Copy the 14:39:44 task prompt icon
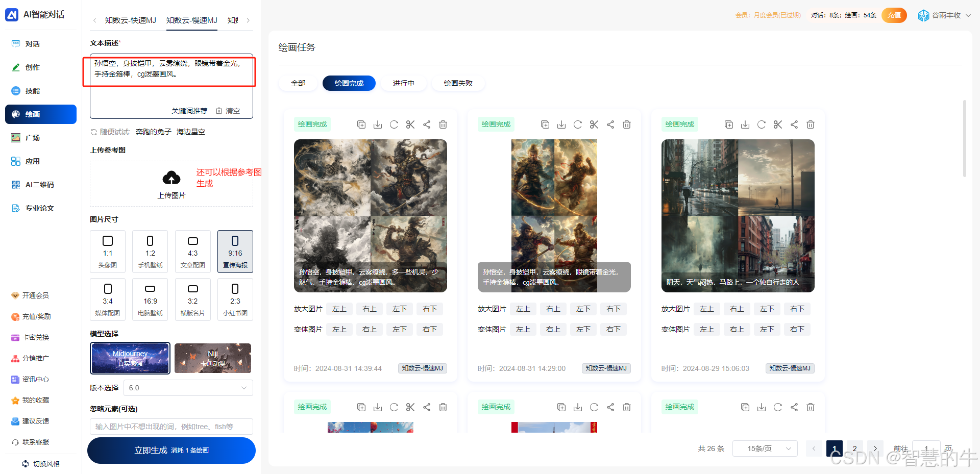 tap(361, 124)
